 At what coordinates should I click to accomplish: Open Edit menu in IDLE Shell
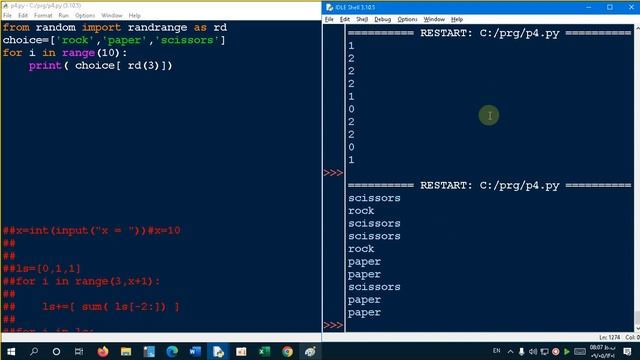344,19
